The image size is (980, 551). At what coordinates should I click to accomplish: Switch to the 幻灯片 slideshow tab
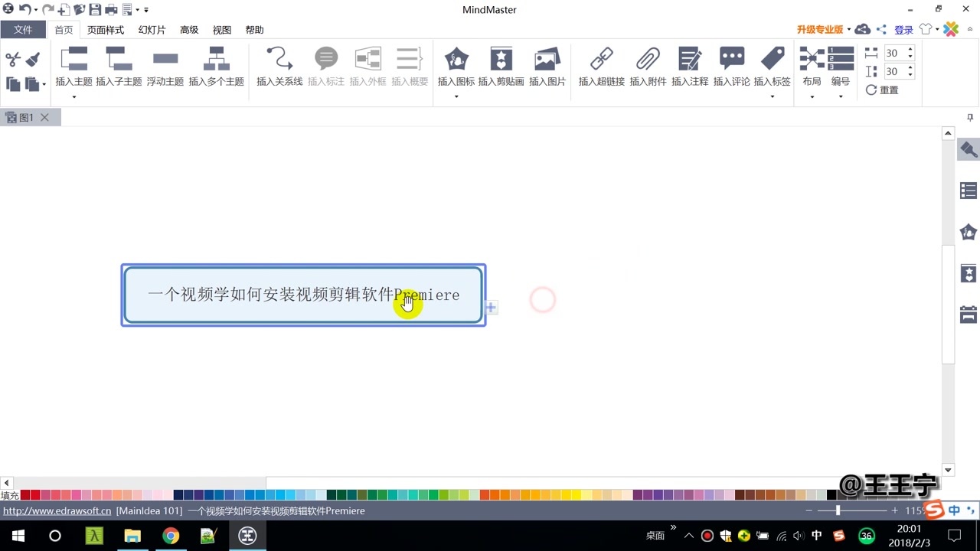(x=152, y=30)
